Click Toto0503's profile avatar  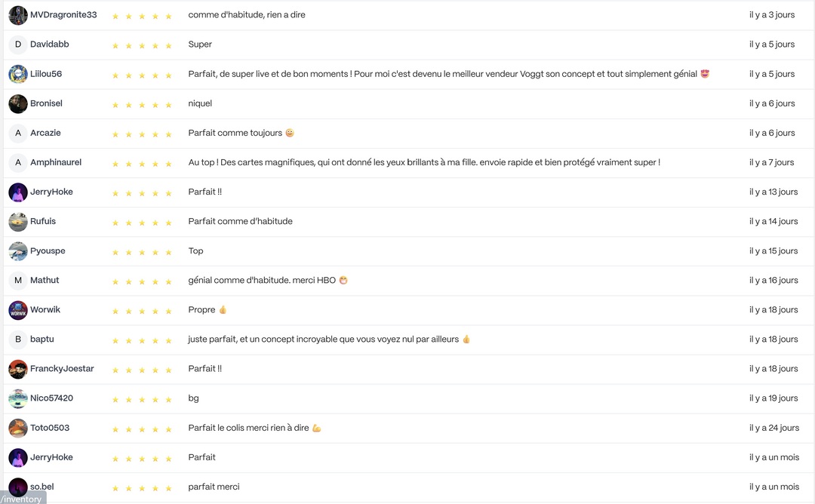18,428
